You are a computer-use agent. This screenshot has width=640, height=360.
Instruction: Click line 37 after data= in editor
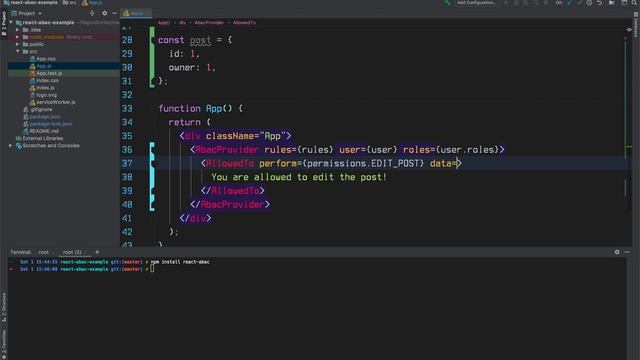[458, 164]
